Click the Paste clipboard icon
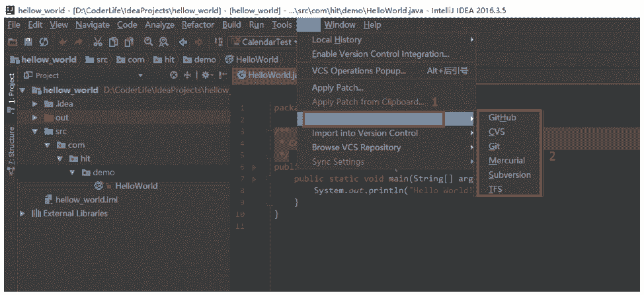Image resolution: width=644 pixels, height=295 pixels. (129, 42)
